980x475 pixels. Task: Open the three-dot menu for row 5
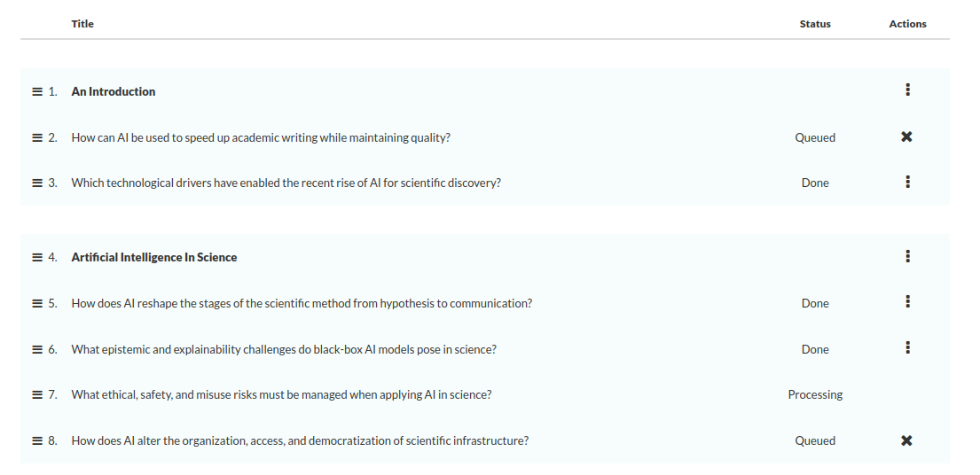click(907, 302)
